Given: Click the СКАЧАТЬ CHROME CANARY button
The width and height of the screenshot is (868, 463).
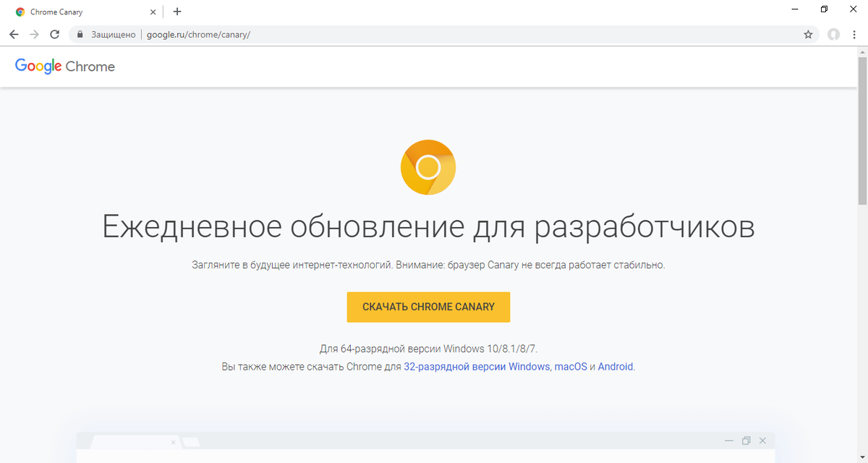Looking at the screenshot, I should (428, 307).
